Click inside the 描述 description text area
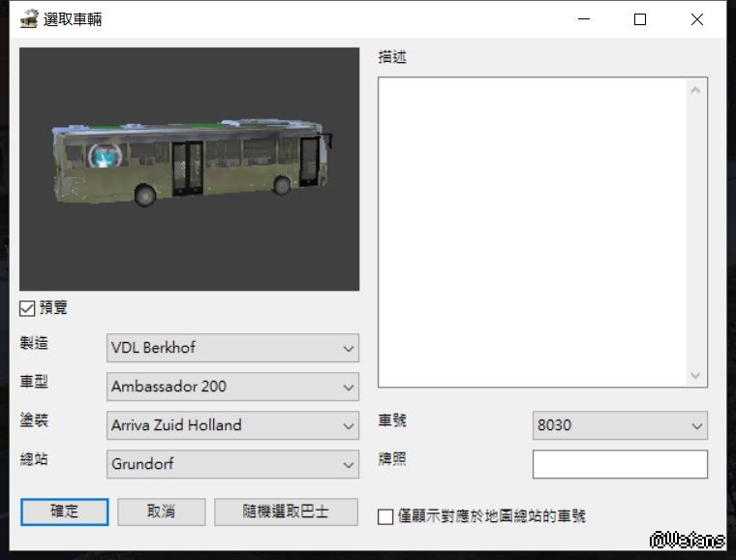Screen dimensions: 736x560 [x=533, y=233]
